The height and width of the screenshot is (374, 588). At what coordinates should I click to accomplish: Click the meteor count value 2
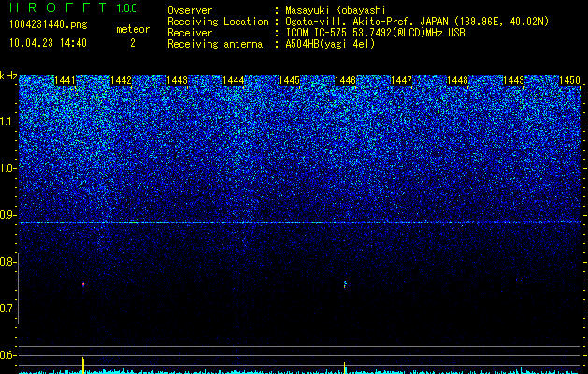(133, 43)
